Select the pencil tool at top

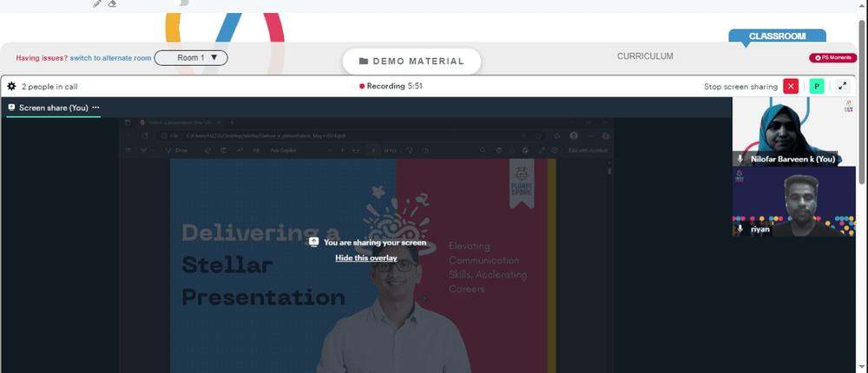[x=97, y=3]
